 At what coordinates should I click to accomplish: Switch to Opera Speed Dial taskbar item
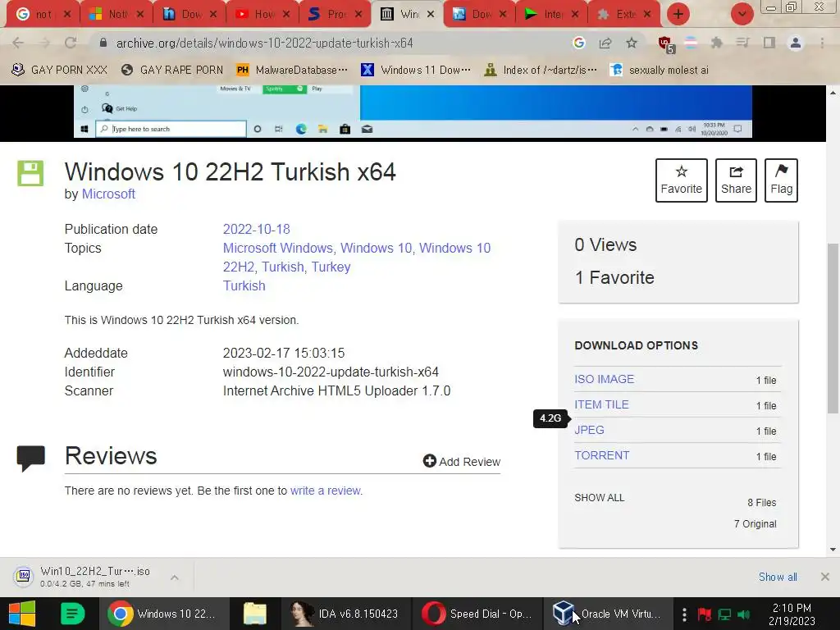tap(477, 614)
